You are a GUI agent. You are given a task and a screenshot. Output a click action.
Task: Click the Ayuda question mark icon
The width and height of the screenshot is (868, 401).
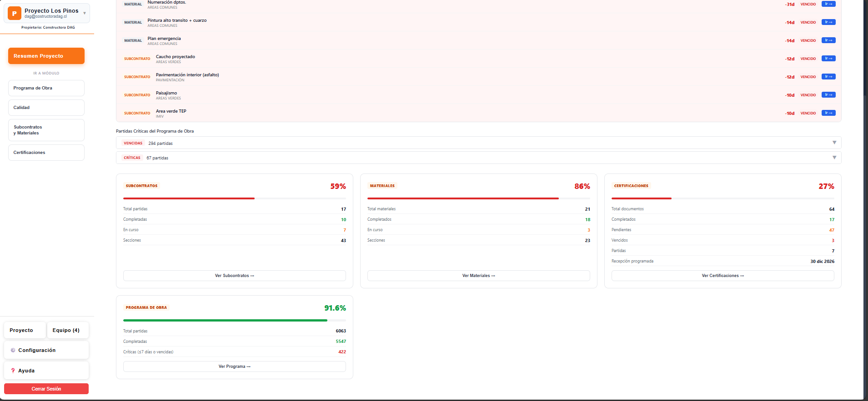tap(13, 371)
